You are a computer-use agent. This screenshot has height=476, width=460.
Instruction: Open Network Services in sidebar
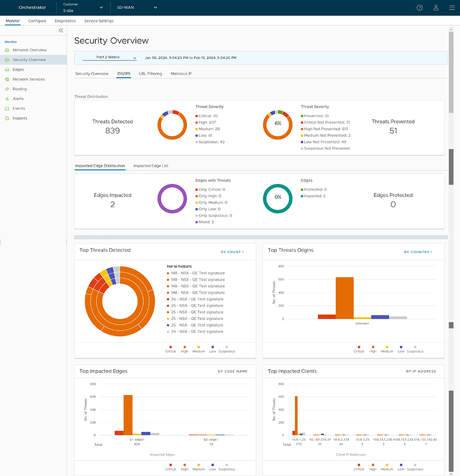[x=28, y=79]
